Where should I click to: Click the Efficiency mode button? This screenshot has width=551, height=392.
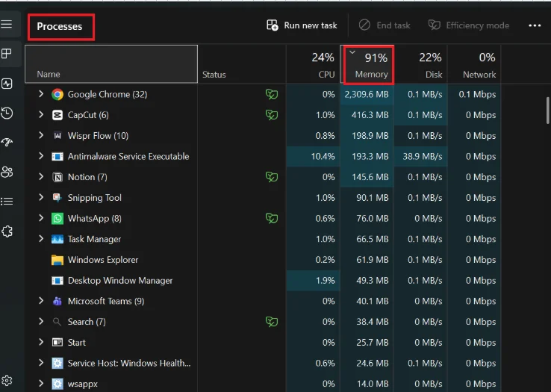[x=469, y=25]
